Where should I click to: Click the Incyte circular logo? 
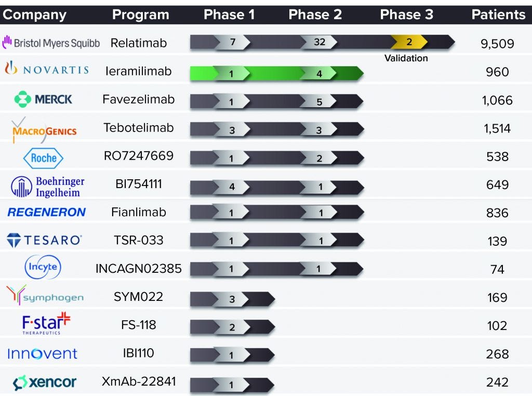(x=43, y=268)
